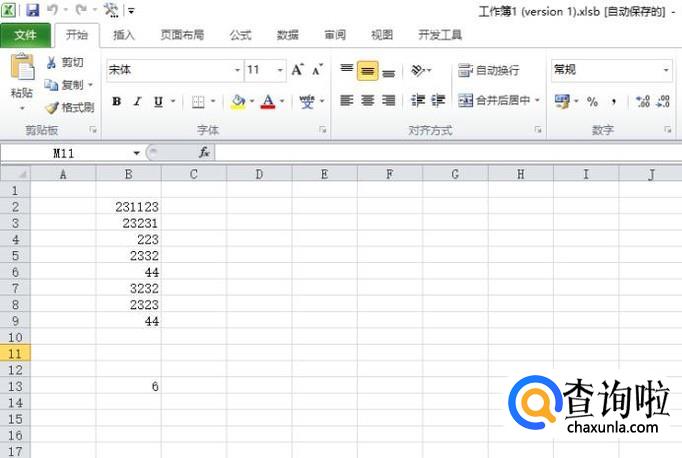Click the cell Borders icon
Image resolution: width=682 pixels, height=458 pixels.
tap(198, 102)
